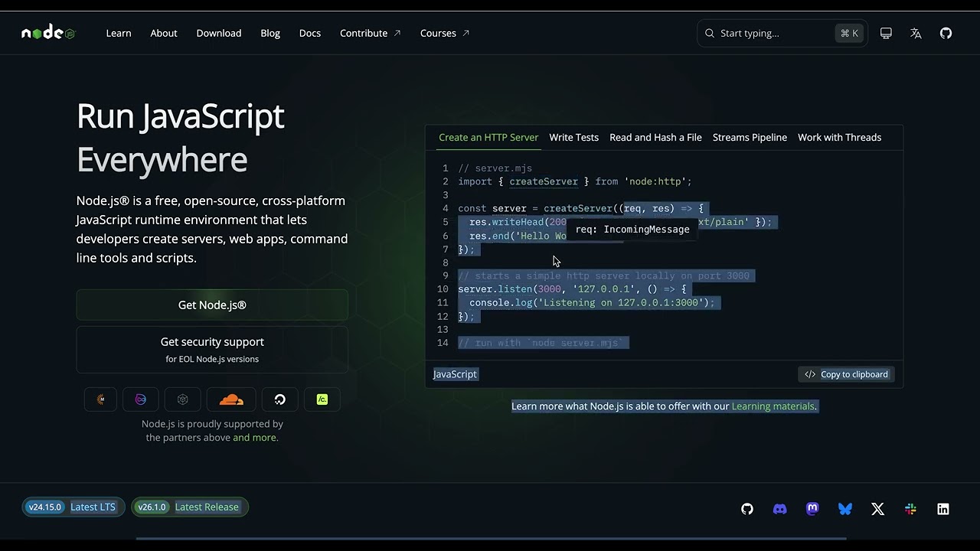Viewport: 980px width, 551px height.
Task: Open the Courses external link
Action: point(445,33)
